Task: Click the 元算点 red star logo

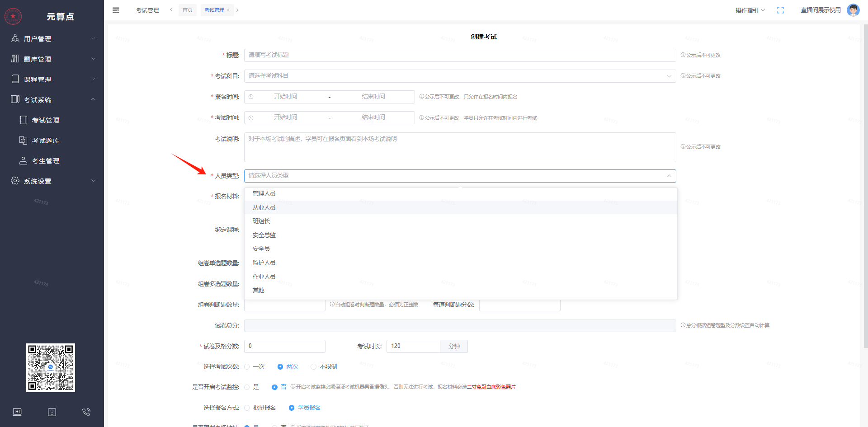Action: 13,16
